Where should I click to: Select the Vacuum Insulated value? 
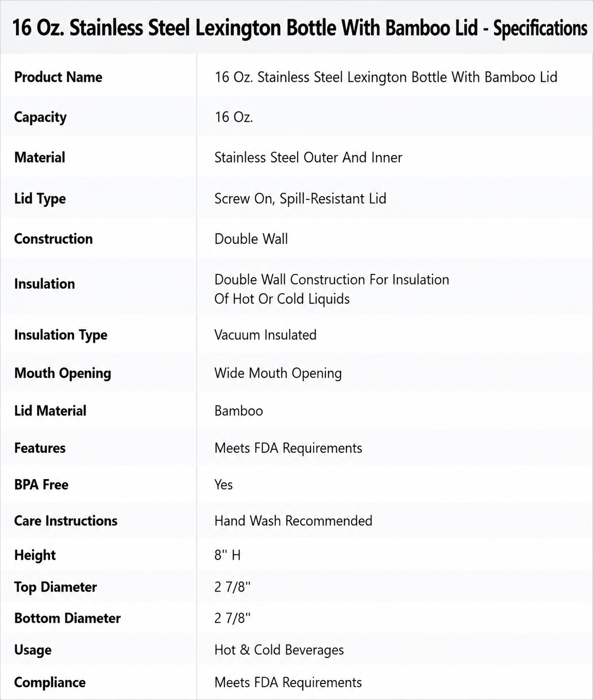point(265,335)
